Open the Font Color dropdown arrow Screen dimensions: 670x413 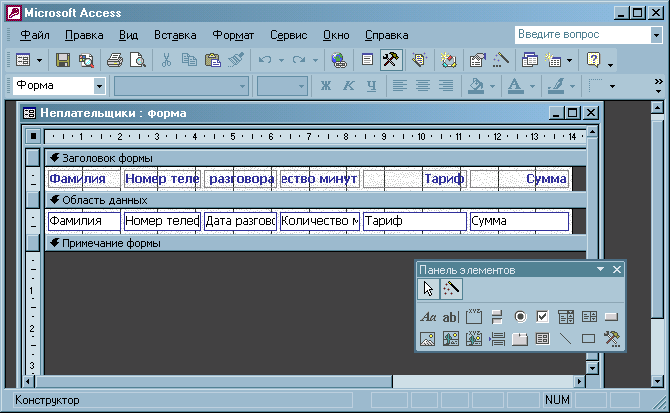[x=532, y=86]
